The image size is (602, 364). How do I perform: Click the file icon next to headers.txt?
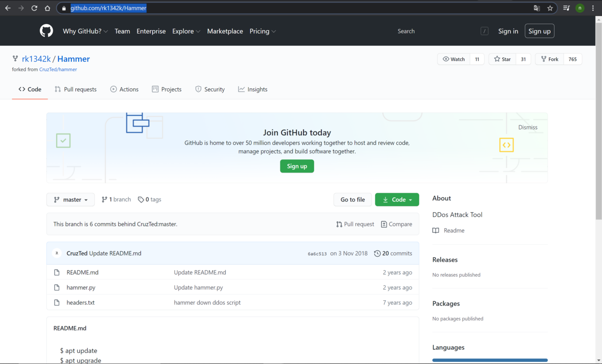click(57, 302)
